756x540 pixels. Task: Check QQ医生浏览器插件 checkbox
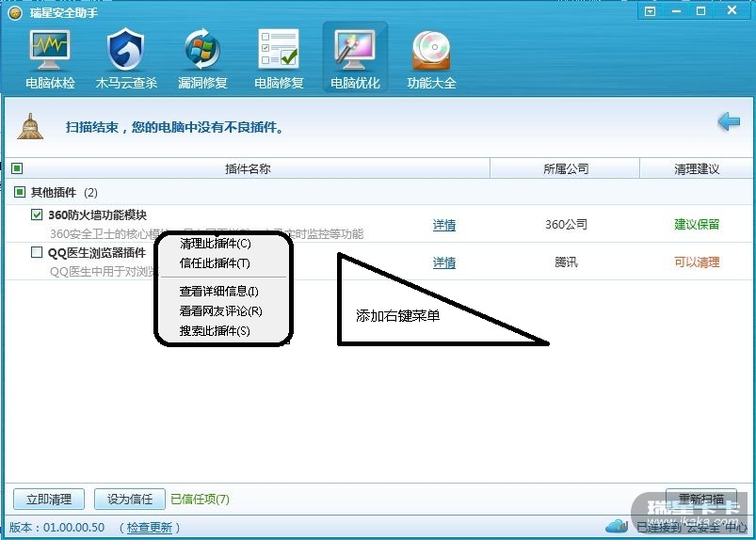coord(37,252)
